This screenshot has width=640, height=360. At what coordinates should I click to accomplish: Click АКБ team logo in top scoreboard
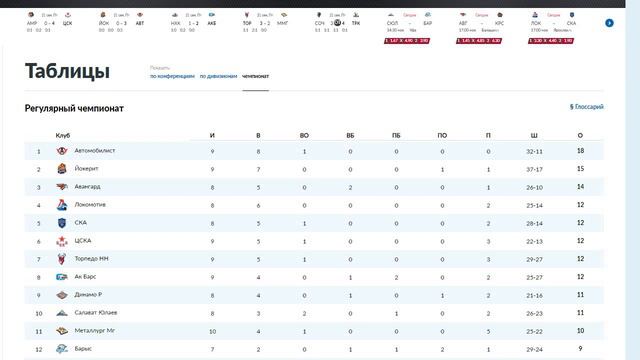point(211,15)
